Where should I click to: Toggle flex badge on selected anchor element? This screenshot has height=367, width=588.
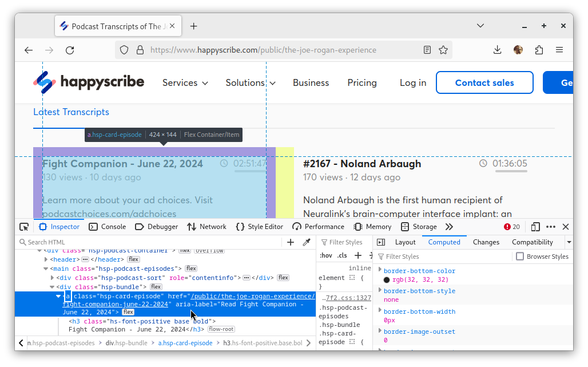pyautogui.click(x=128, y=312)
